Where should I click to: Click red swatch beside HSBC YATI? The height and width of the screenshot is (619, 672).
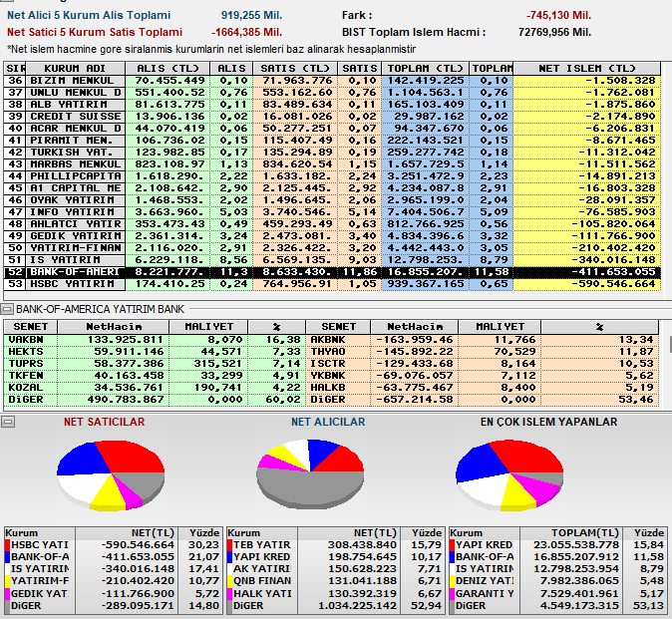pos(7,545)
